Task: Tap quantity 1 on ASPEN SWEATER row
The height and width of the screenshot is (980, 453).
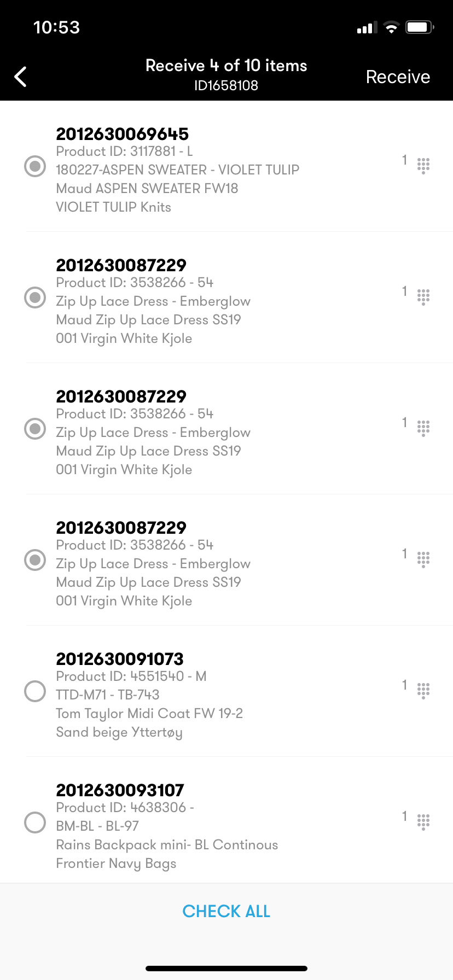Action: 404,160
